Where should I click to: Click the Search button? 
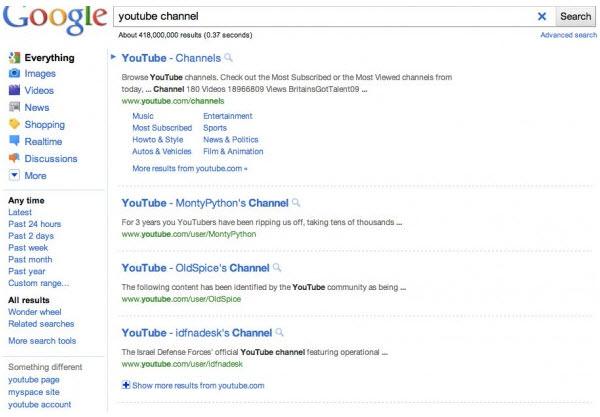point(575,16)
